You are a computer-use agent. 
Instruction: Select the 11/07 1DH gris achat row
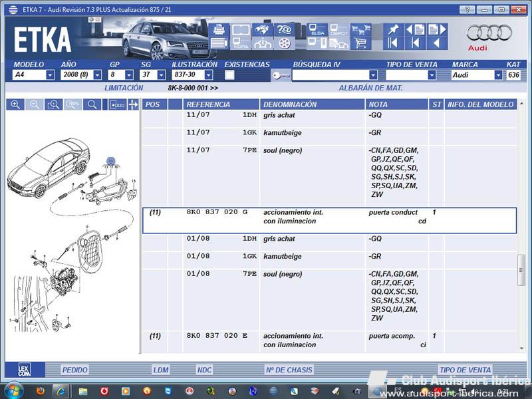329,118
